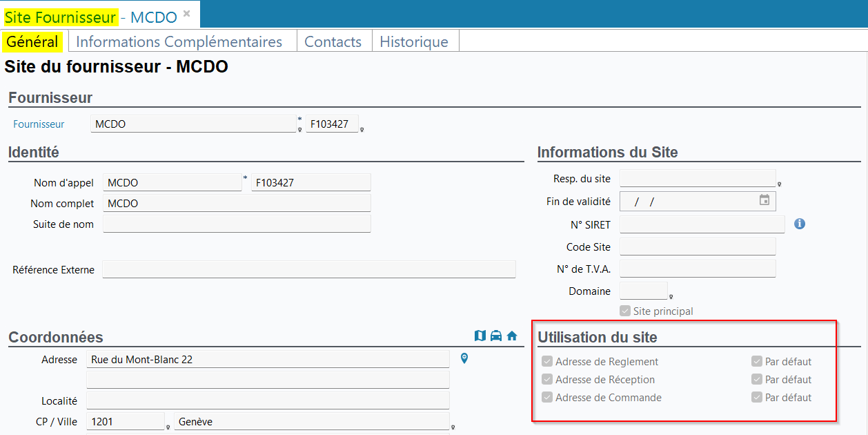The width and height of the screenshot is (868, 435).
Task: Switch to the Général tab
Action: [x=32, y=41]
